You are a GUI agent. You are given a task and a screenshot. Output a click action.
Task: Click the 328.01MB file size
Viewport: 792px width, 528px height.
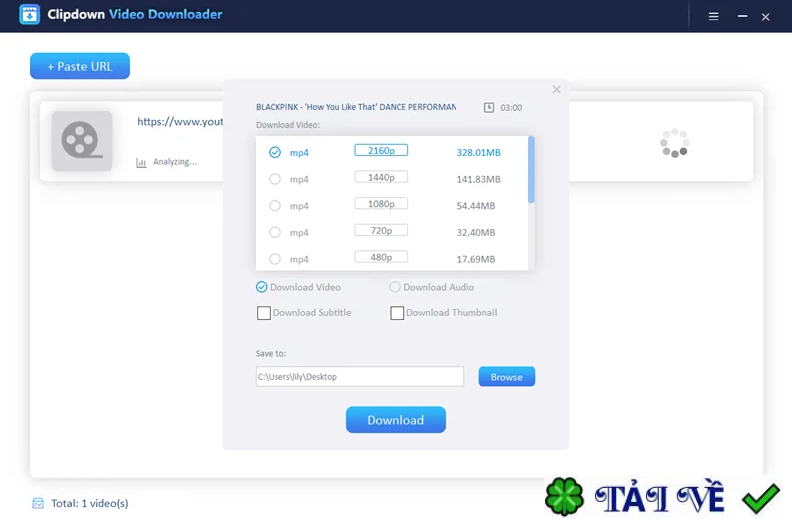pyautogui.click(x=478, y=153)
